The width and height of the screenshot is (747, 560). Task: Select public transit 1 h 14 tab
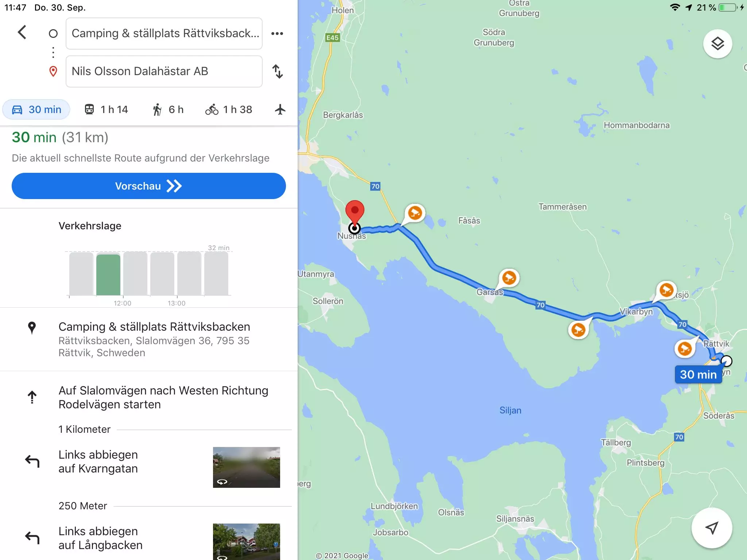[106, 109]
